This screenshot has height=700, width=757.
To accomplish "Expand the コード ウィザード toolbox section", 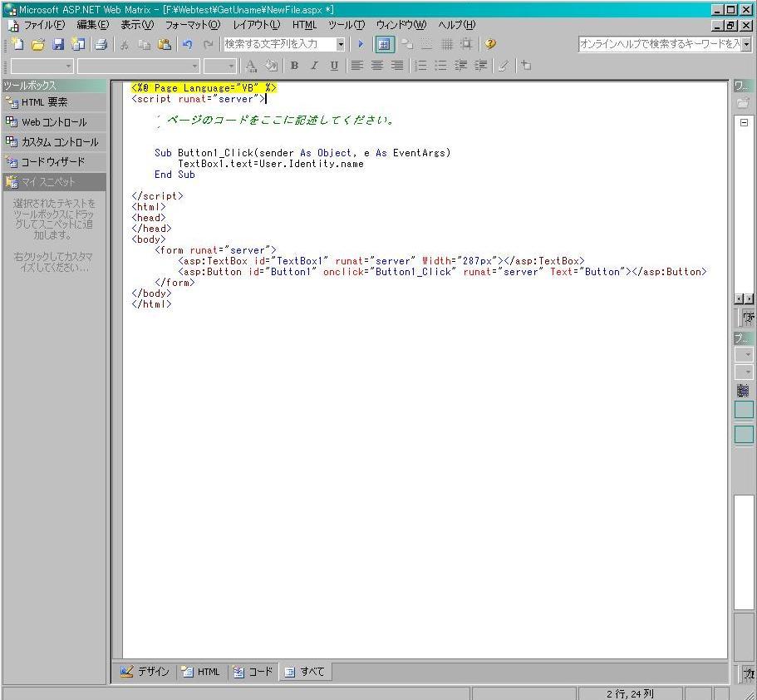I will [54, 162].
